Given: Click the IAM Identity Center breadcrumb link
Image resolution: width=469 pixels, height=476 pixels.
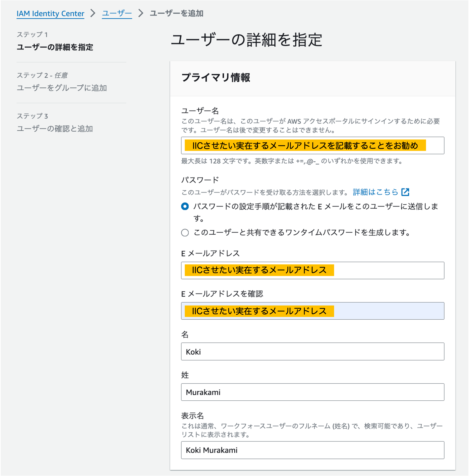Looking at the screenshot, I should click(x=50, y=13).
